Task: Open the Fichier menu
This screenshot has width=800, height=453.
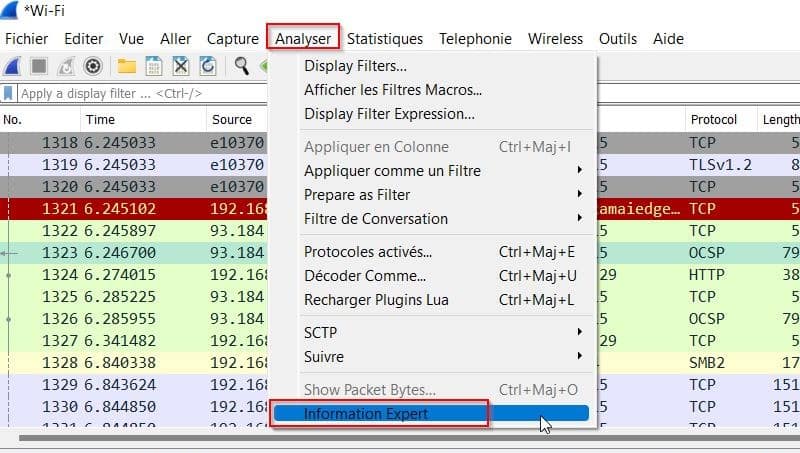Action: [x=27, y=39]
